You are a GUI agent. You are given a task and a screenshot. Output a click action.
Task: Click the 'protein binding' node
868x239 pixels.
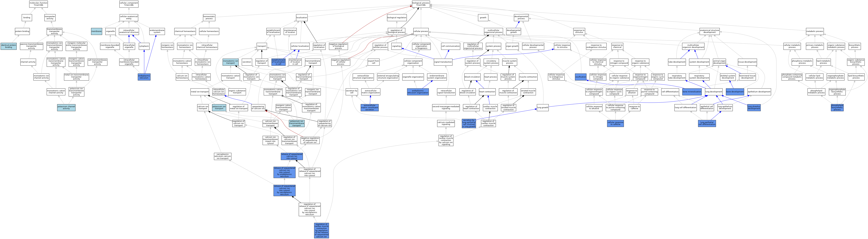click(x=22, y=31)
